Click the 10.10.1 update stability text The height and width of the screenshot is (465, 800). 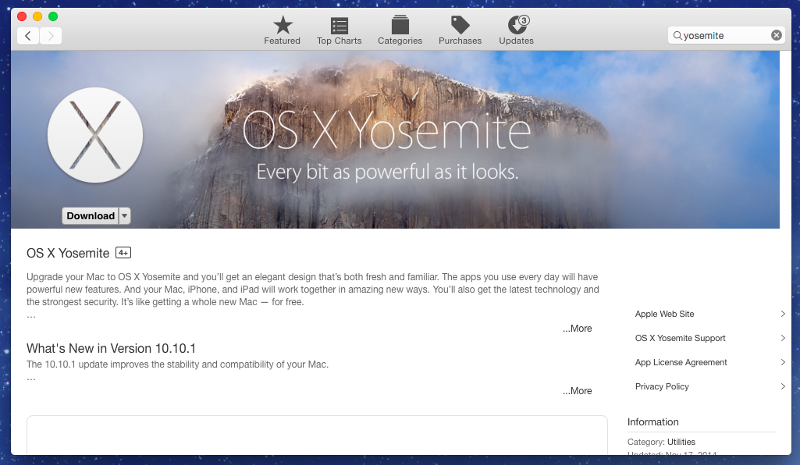pos(177,364)
